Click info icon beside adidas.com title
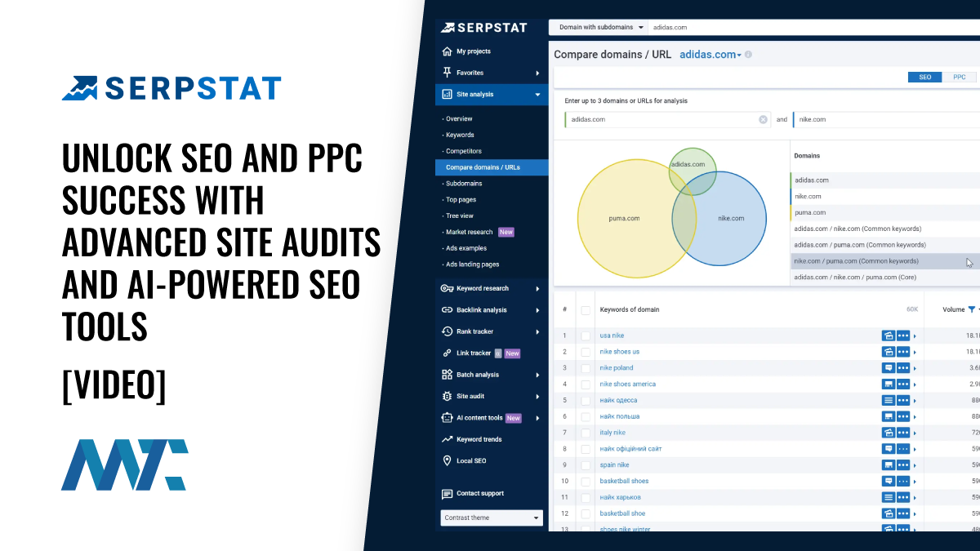The image size is (980, 551). tap(748, 55)
